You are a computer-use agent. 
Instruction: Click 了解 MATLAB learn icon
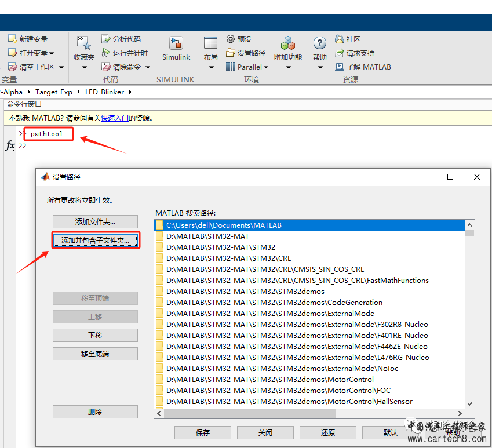coord(339,67)
